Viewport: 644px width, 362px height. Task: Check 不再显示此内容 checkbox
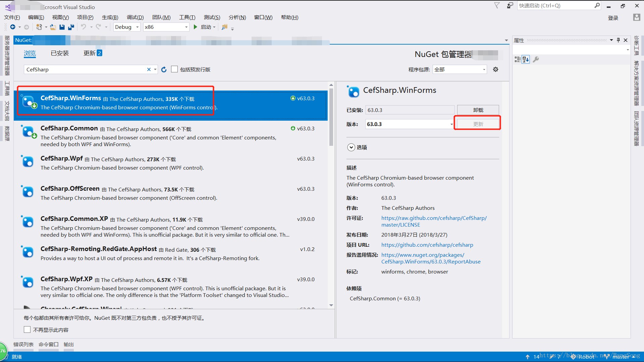point(27,330)
